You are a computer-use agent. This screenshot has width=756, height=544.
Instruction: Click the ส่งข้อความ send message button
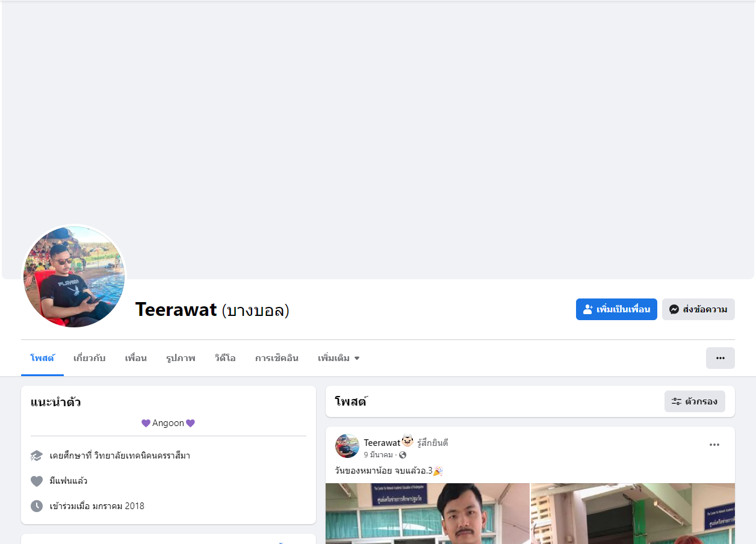(698, 309)
